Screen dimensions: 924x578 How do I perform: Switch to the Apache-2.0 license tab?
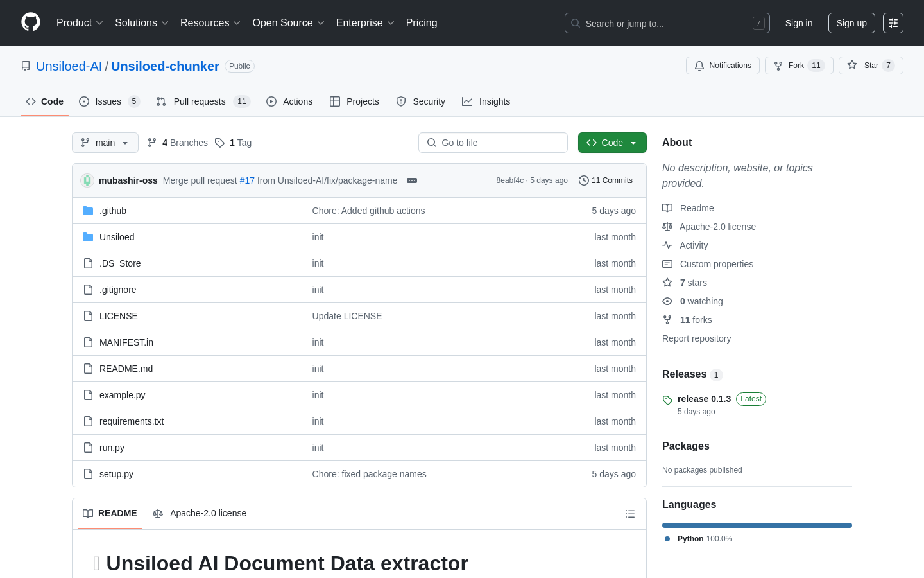200,513
